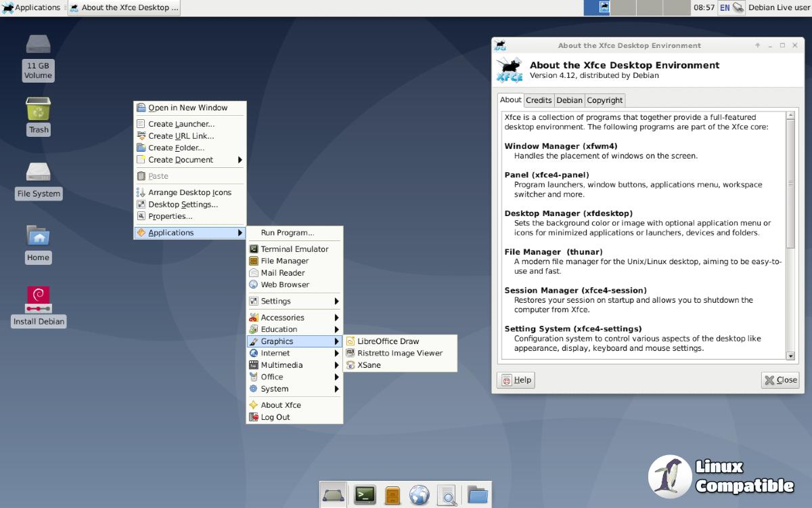812x508 pixels.
Task: Launch terminal from the bottom dock
Action: click(x=365, y=495)
